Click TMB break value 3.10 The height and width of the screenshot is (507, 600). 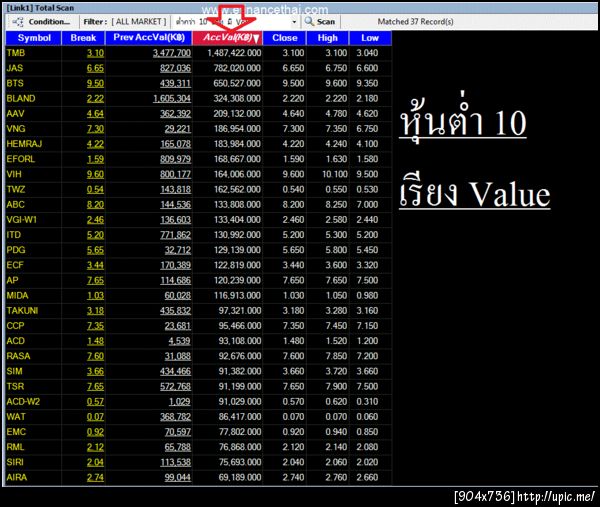[95, 53]
